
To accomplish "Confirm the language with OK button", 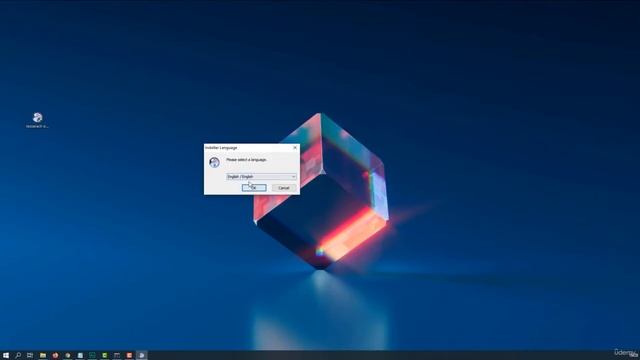I will (254, 188).
